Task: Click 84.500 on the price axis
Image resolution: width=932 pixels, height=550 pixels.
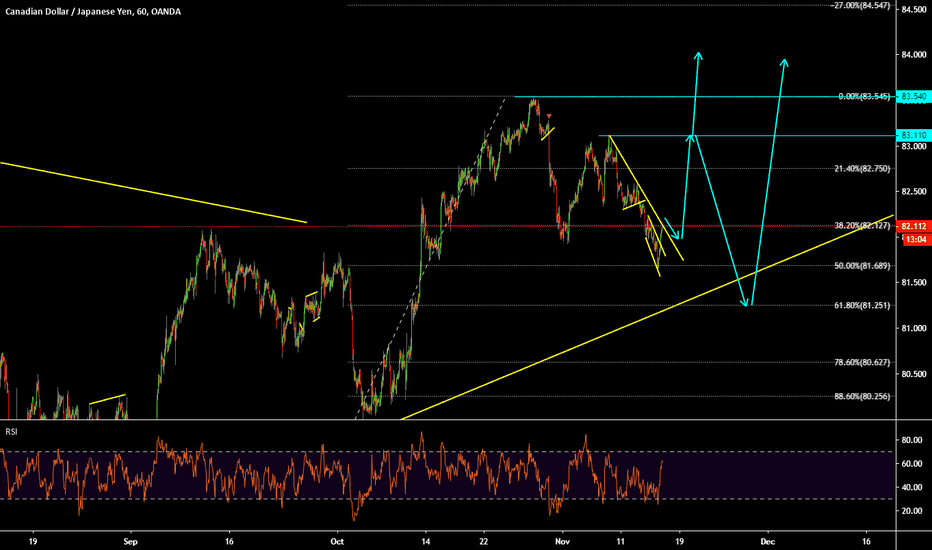Action: tap(914, 10)
